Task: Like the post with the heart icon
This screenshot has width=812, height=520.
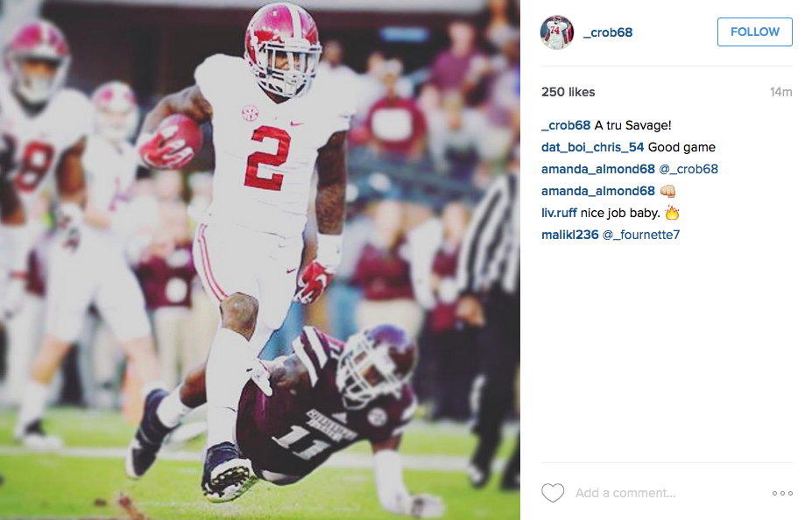Action: (x=553, y=493)
